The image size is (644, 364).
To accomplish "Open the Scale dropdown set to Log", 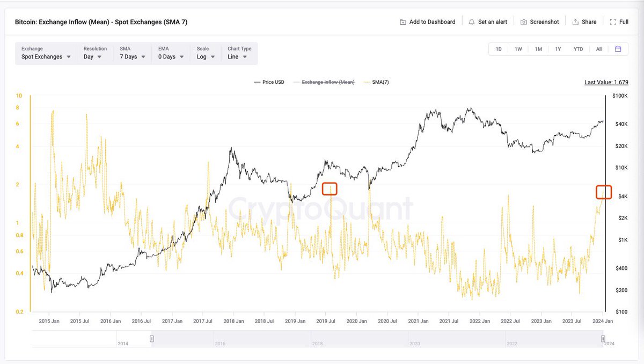I will pyautogui.click(x=206, y=53).
